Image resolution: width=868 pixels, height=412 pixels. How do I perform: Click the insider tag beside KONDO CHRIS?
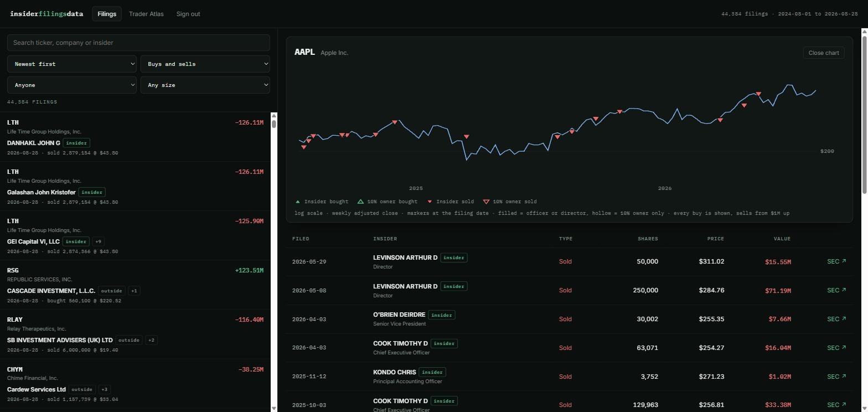432,372
